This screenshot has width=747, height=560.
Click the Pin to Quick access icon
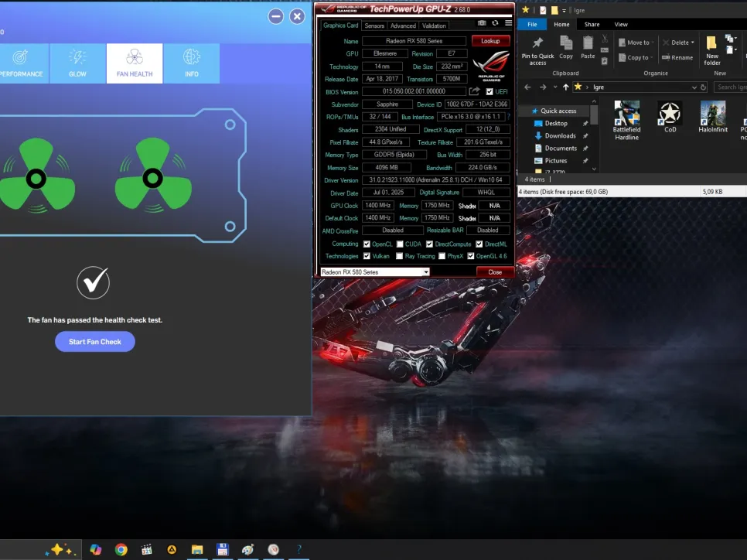click(x=537, y=43)
